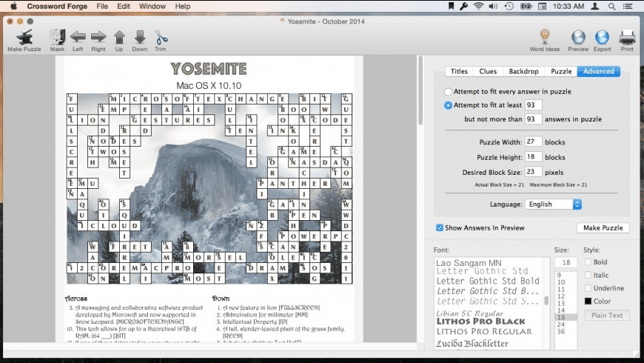Viewport: 644px width, 363px height.
Task: Switch to the Backdrop tab
Action: [523, 71]
